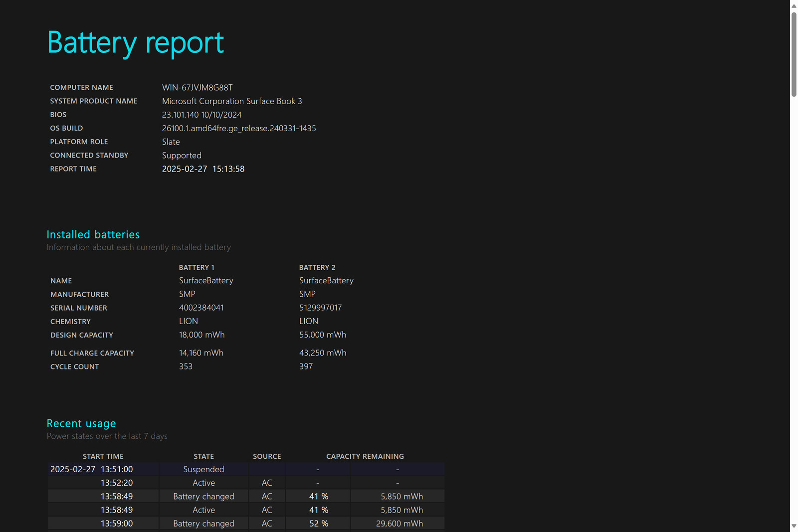Click Information about each currently installed battery
The width and height of the screenshot is (798, 532).
(x=139, y=247)
